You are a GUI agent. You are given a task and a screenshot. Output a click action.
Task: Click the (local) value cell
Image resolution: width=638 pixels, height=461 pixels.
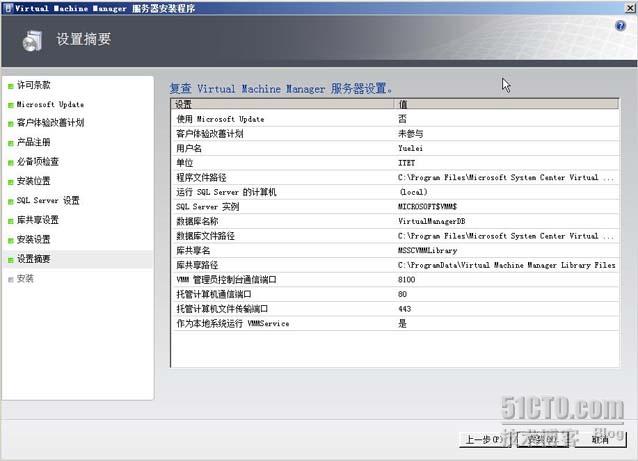tap(413, 192)
